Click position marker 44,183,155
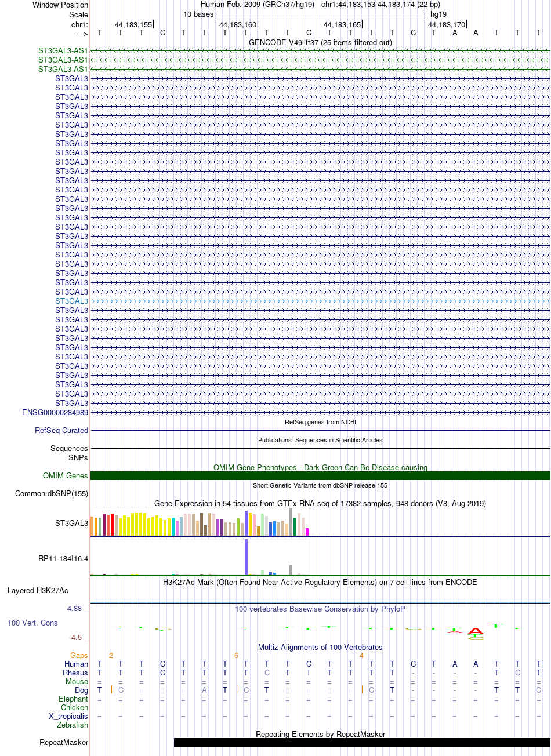The width and height of the screenshot is (551, 756). coord(133,24)
